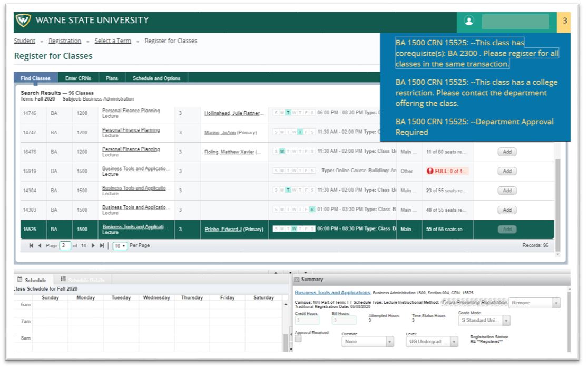Open instructor Marino, JoAnn link
Viewport: 588px width, 369px height.
220,133
